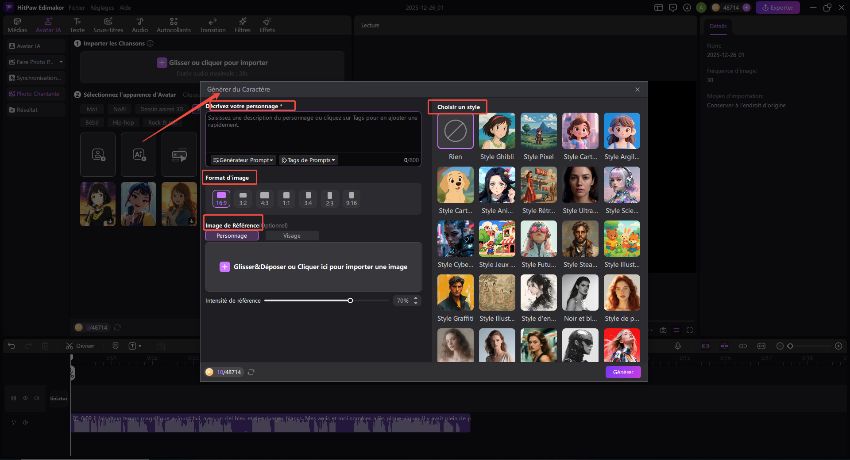Open the Générateur Prompt dropdown
Viewport: 850px width, 460px height.
coord(243,160)
